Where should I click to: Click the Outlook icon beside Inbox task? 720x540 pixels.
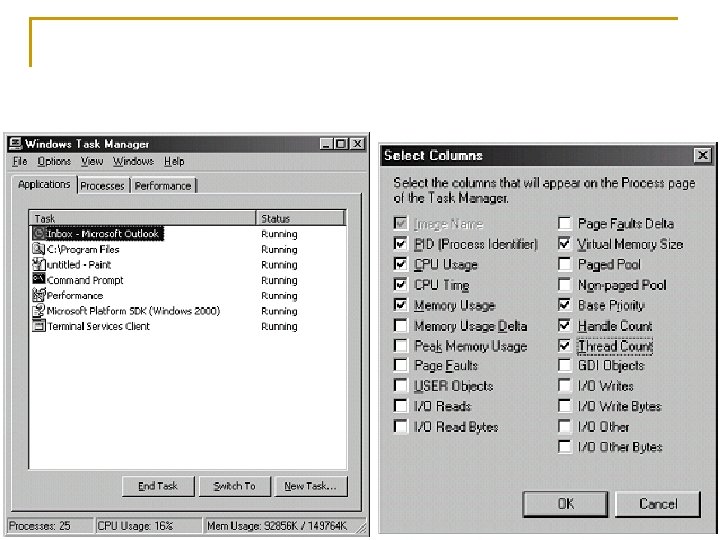click(x=39, y=233)
